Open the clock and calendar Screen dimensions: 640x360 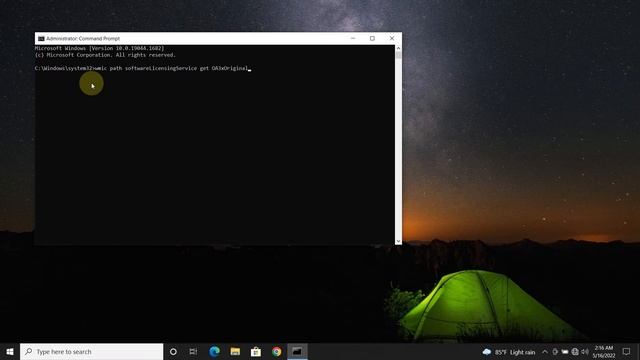point(604,352)
